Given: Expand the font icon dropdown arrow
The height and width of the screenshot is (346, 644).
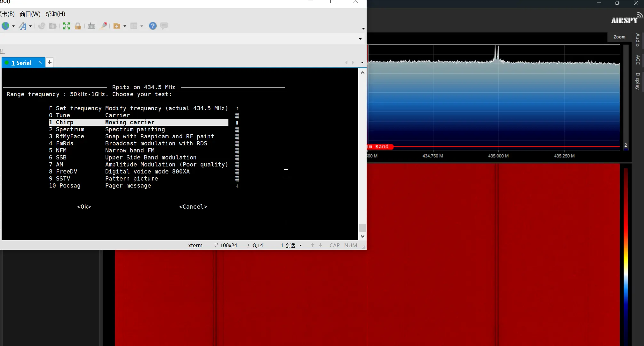Looking at the screenshot, I should click(30, 26).
